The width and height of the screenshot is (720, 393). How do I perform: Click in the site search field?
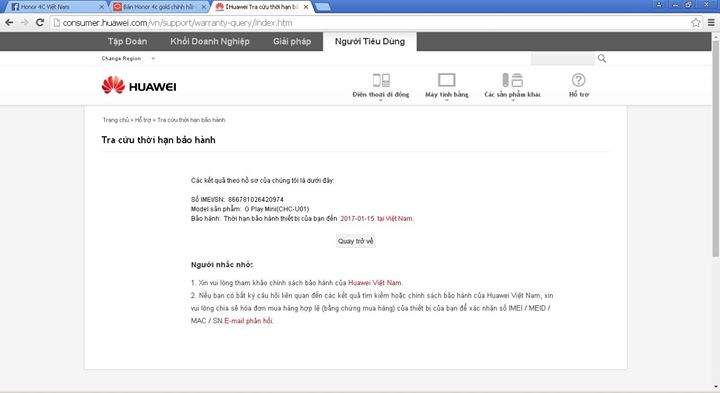(562, 58)
